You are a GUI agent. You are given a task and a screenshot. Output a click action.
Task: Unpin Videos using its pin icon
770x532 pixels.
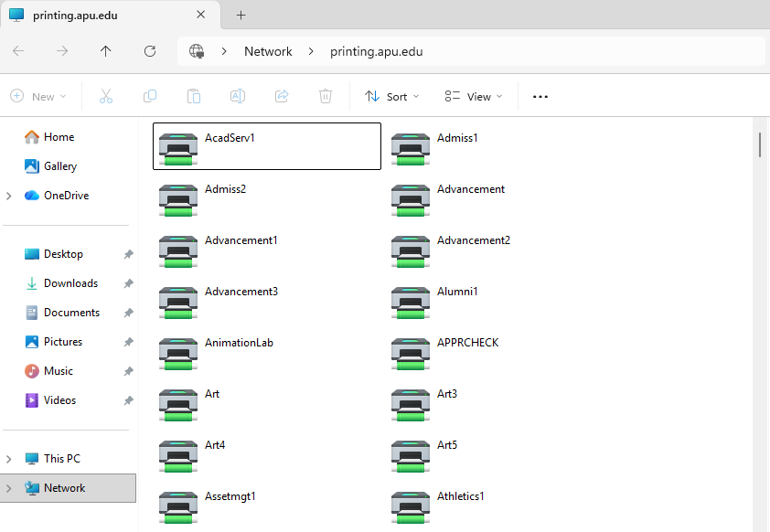128,400
